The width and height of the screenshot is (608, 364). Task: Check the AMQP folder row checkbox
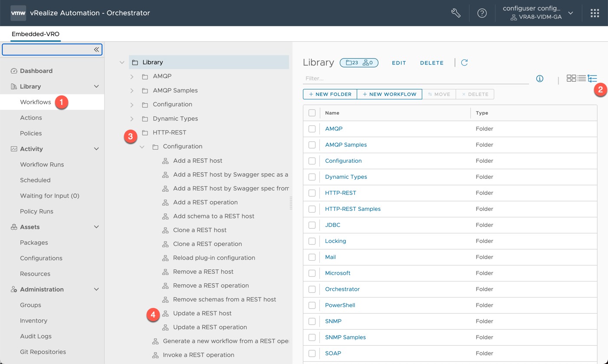312,129
